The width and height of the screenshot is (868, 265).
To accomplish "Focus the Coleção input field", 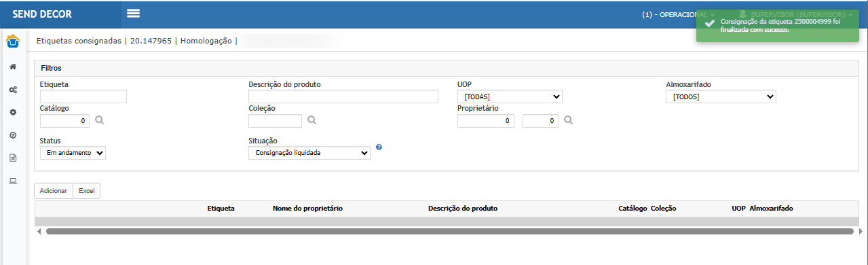I will [x=275, y=121].
